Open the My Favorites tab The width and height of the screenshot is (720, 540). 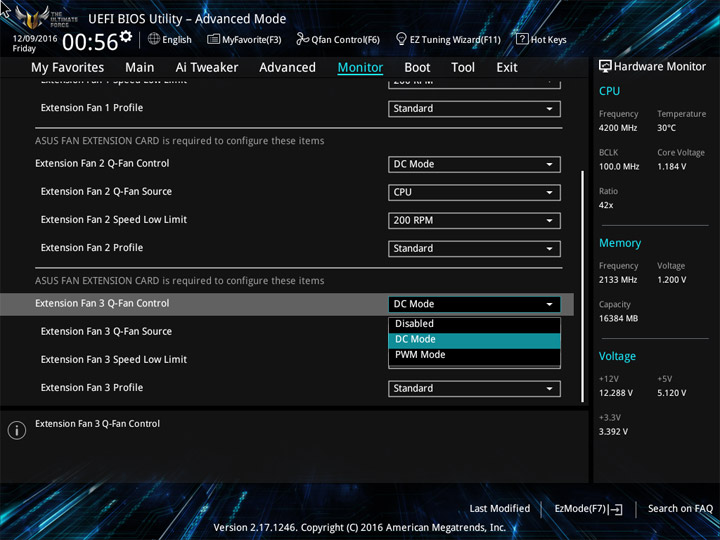pyautogui.click(x=68, y=68)
